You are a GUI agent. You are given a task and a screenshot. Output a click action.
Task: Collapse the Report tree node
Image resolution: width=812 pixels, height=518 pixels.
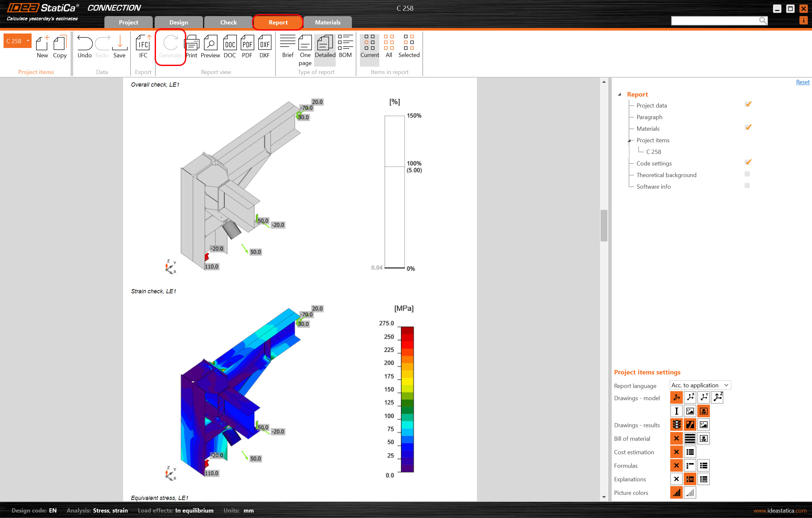point(619,95)
